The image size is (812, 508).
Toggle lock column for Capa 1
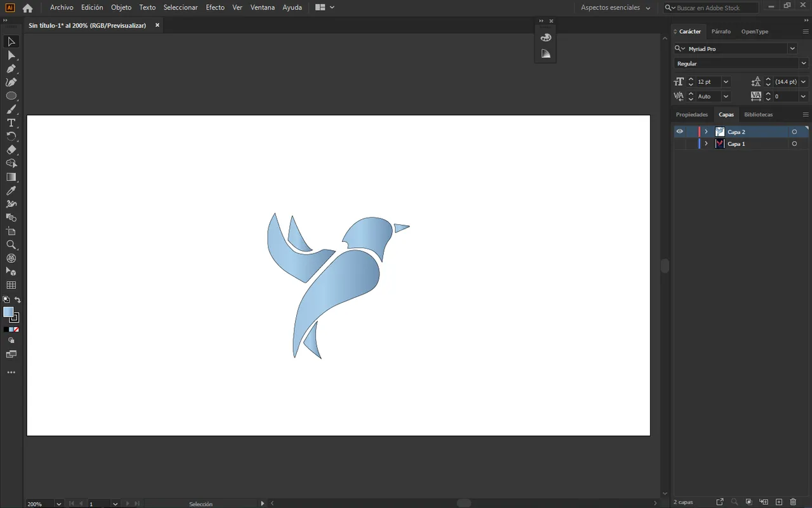click(x=691, y=144)
